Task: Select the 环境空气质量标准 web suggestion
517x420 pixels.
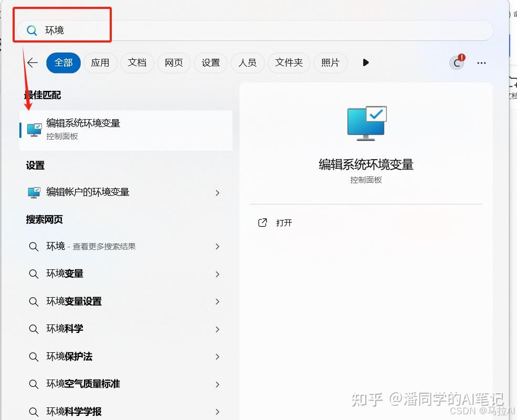Action: tap(126, 384)
